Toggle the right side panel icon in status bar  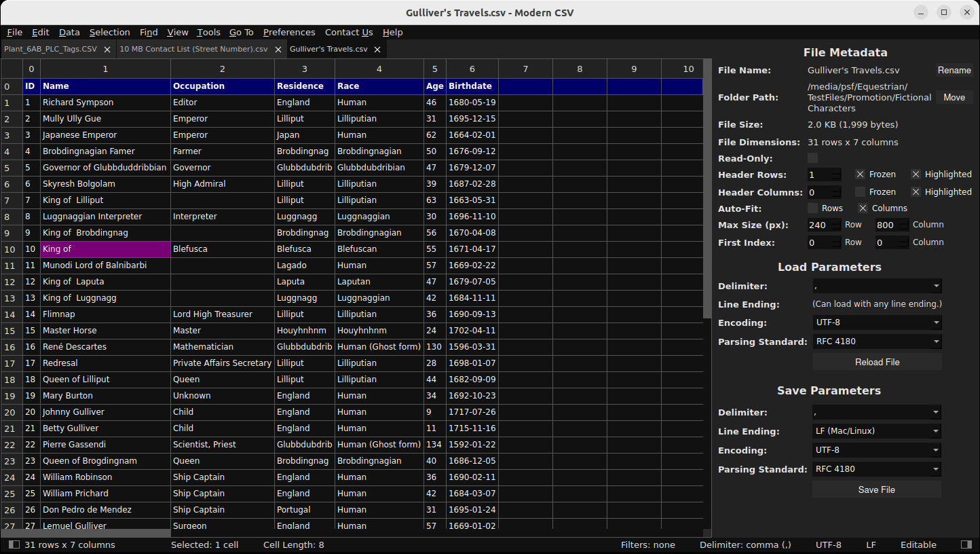[966, 544]
